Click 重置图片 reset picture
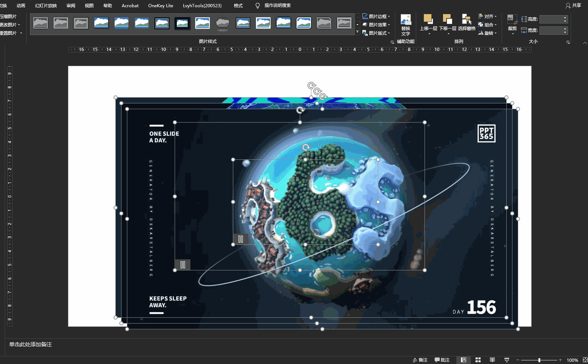This screenshot has width=588, height=364. tap(8, 33)
